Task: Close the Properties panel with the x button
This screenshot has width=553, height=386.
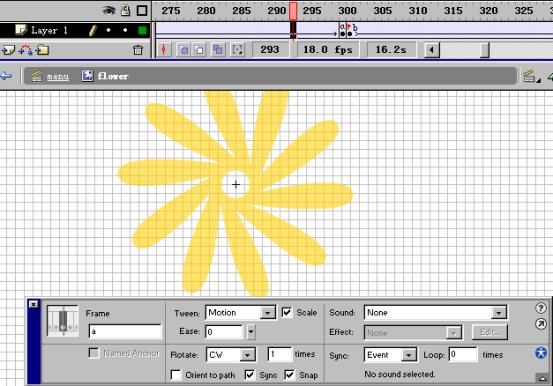Action: 34,304
